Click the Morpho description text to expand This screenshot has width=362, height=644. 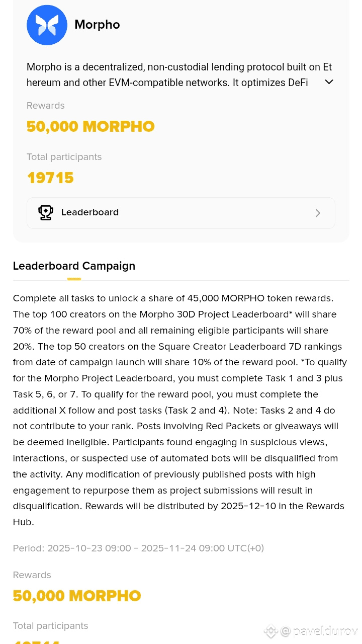tap(172, 74)
